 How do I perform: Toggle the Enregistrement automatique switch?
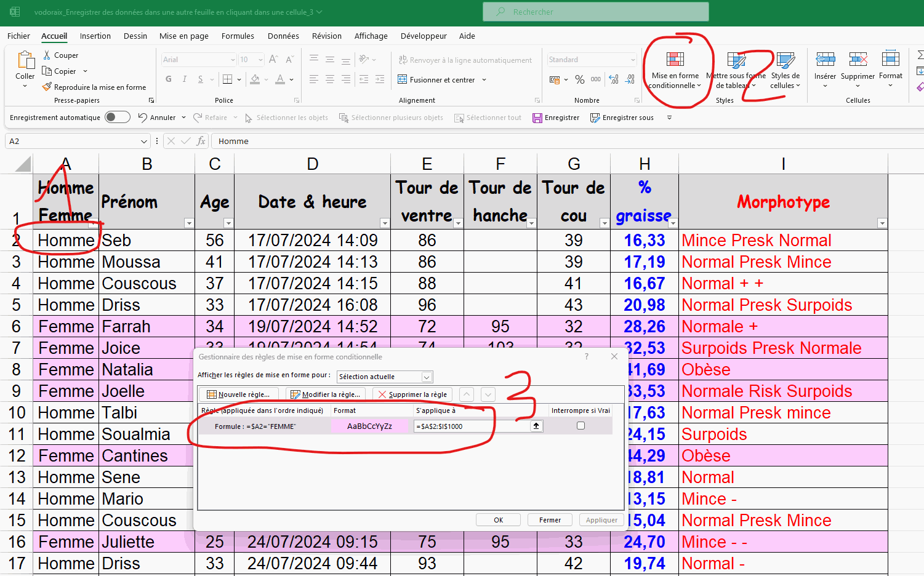click(x=117, y=118)
